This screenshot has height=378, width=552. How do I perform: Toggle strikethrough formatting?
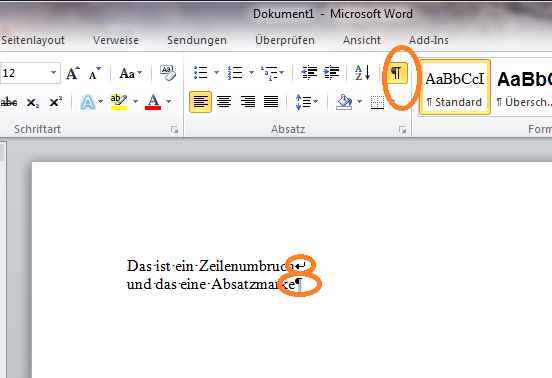click(9, 102)
